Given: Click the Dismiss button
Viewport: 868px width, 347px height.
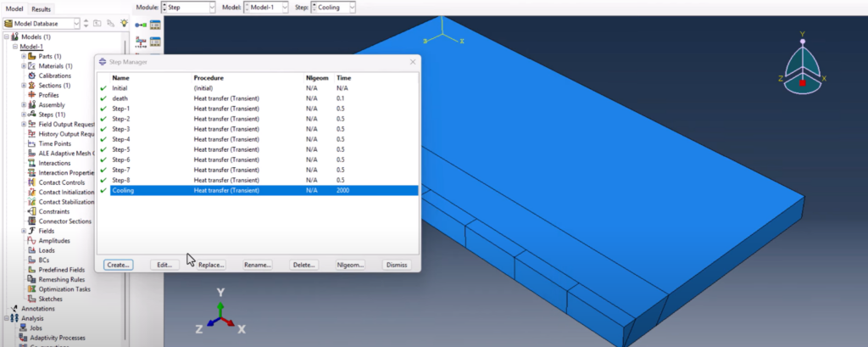Looking at the screenshot, I should point(397,265).
